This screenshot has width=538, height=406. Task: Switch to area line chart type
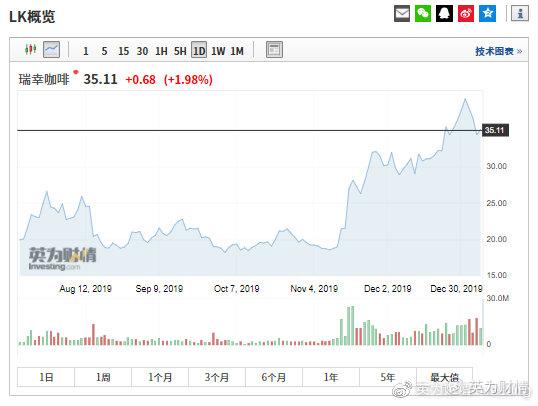coord(51,50)
